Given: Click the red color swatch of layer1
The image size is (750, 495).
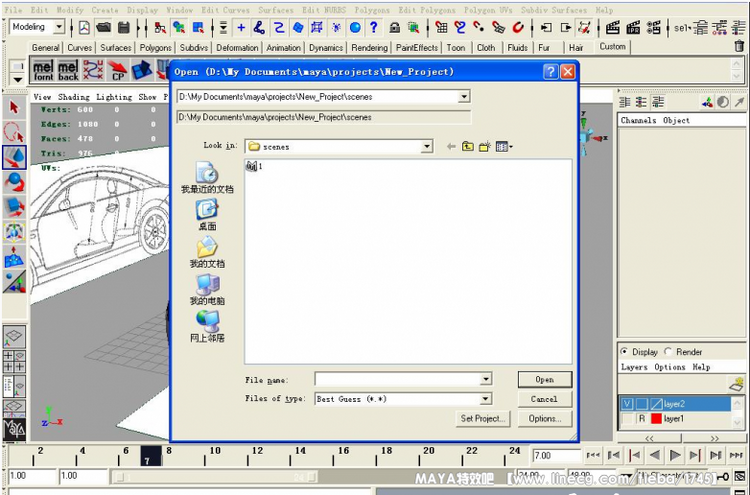Looking at the screenshot, I should tap(656, 419).
